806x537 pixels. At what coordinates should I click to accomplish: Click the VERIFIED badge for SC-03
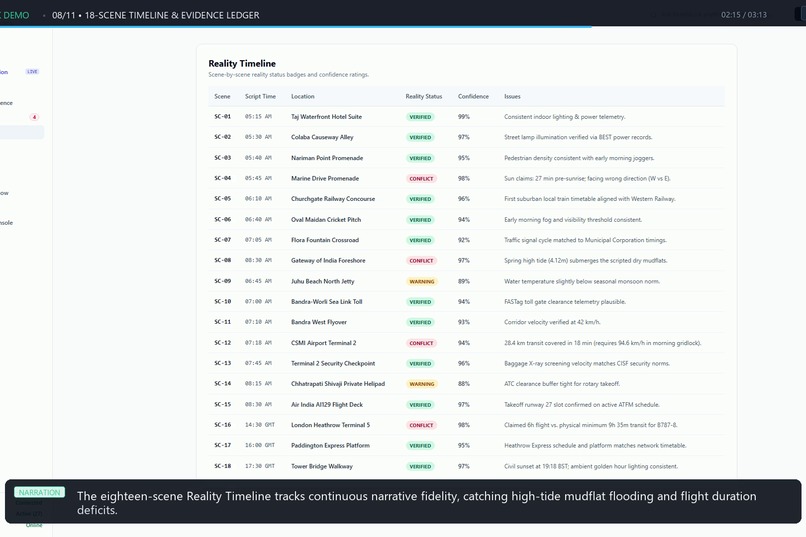pos(420,158)
